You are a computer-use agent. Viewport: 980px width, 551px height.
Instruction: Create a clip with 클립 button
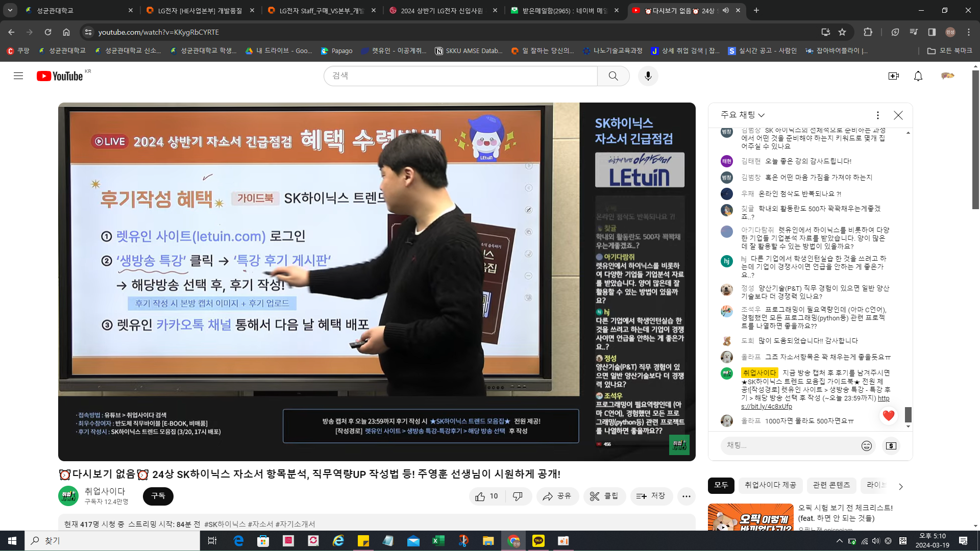604,496
